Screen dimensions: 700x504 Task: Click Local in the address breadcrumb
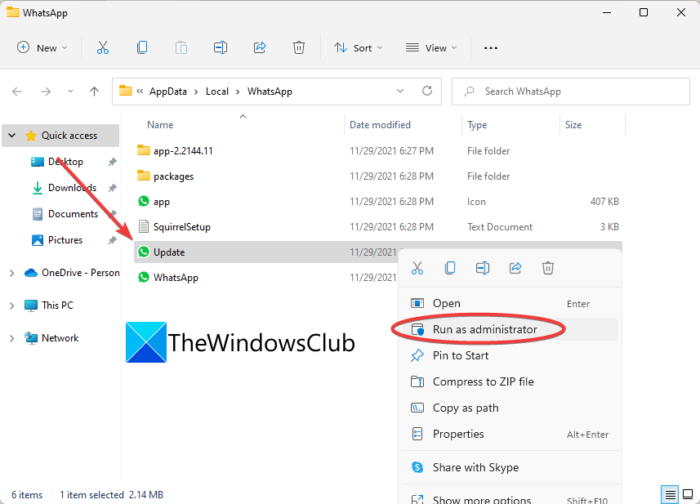point(217,92)
